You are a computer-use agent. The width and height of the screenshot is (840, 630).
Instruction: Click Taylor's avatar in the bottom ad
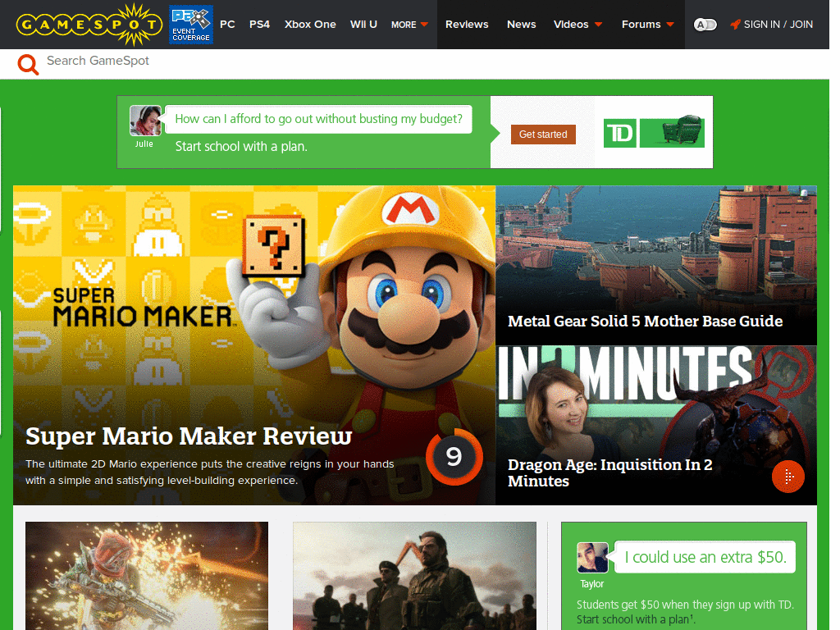(592, 559)
